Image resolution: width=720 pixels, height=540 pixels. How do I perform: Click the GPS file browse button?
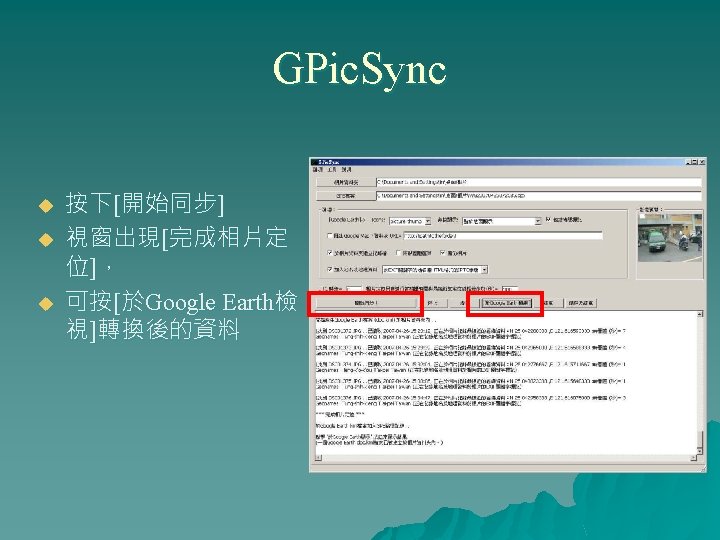345,196
